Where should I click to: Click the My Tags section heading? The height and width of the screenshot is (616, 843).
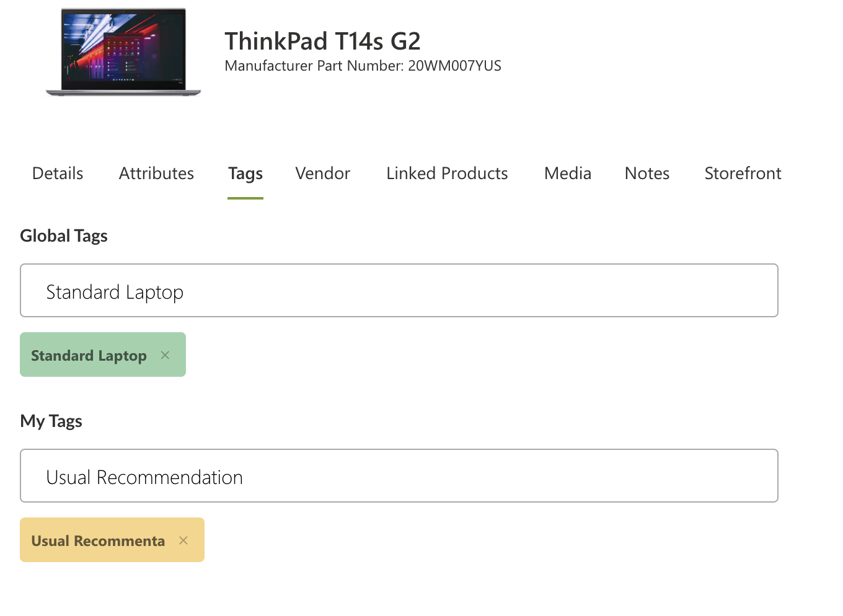(51, 421)
